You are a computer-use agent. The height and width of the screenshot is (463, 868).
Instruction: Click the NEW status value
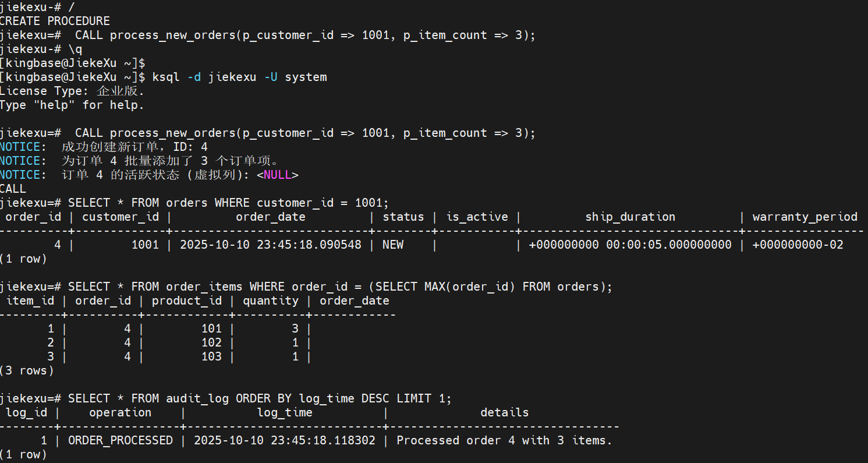coord(393,245)
